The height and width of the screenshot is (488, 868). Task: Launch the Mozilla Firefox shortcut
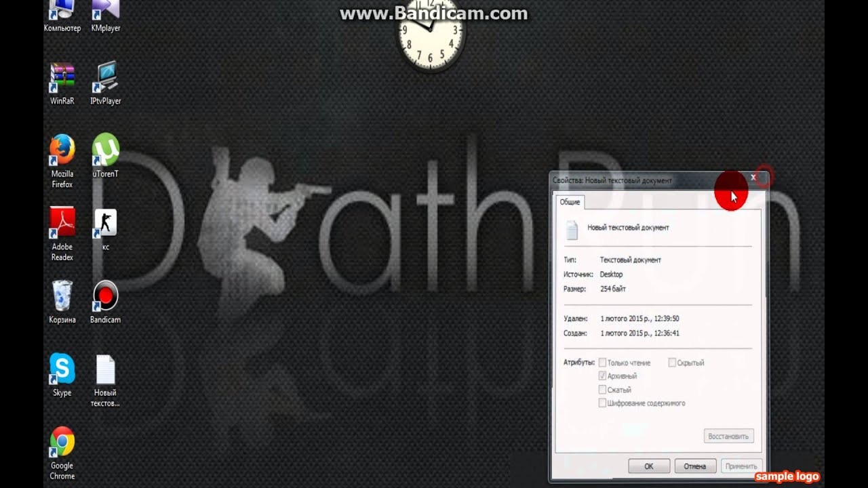tap(62, 161)
